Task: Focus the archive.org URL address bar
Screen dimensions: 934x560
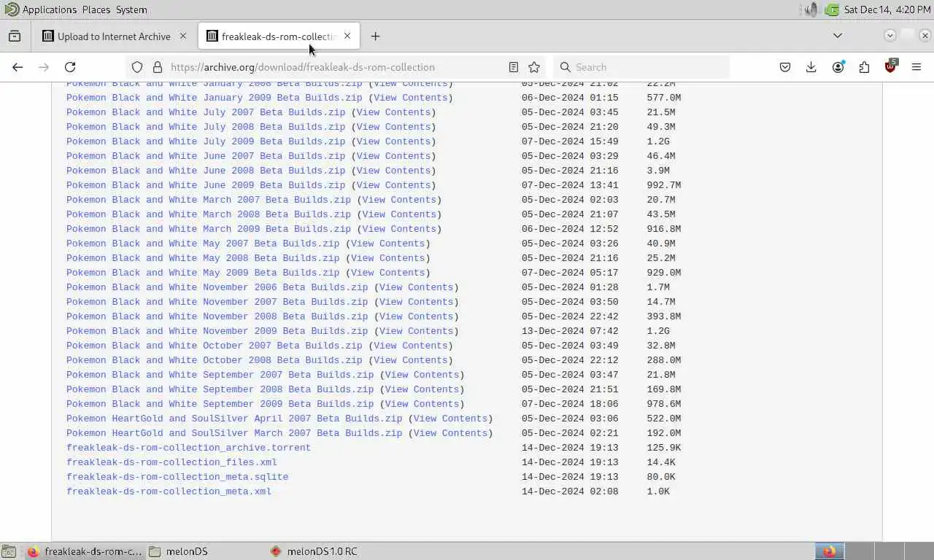Action: coord(336,67)
